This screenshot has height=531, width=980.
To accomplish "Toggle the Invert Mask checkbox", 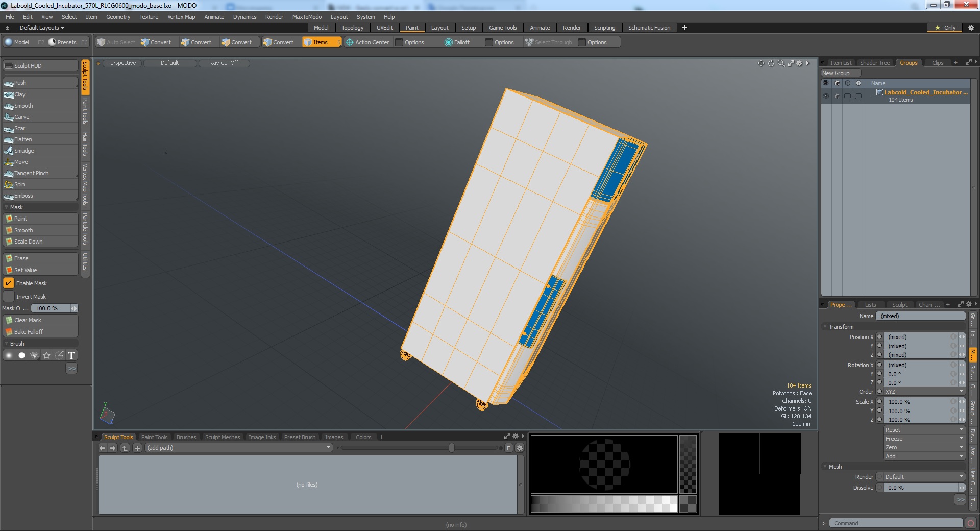I will point(9,297).
